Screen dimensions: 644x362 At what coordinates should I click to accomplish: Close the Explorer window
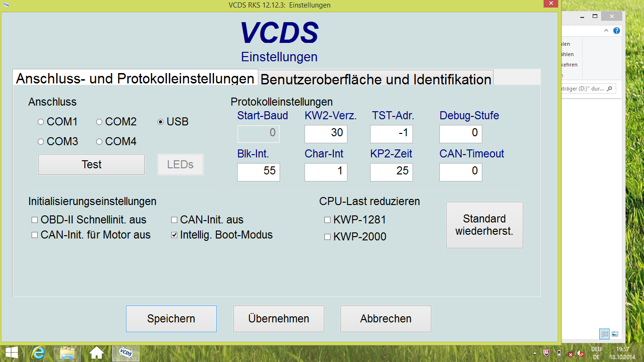pyautogui.click(x=611, y=16)
